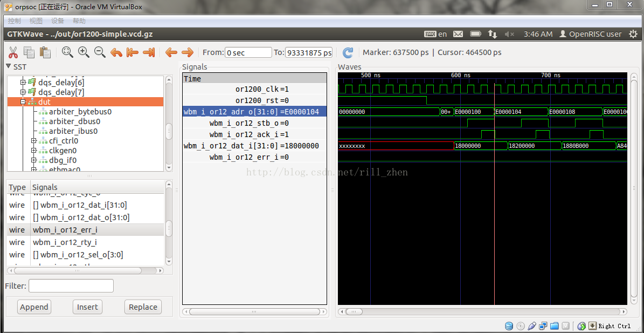The width and height of the screenshot is (644, 333).
Task: Click the VirtualBox USB status icon
Action: [531, 326]
